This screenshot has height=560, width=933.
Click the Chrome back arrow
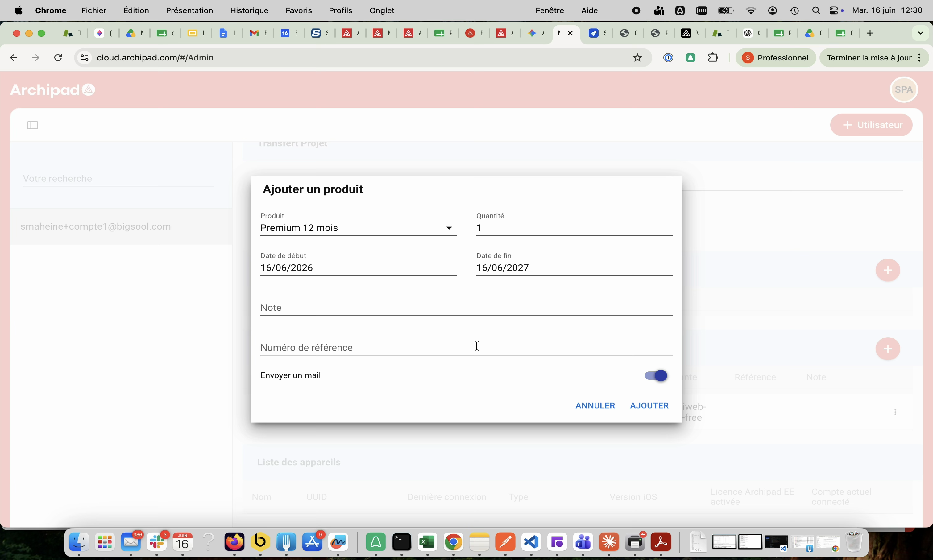pyautogui.click(x=14, y=58)
